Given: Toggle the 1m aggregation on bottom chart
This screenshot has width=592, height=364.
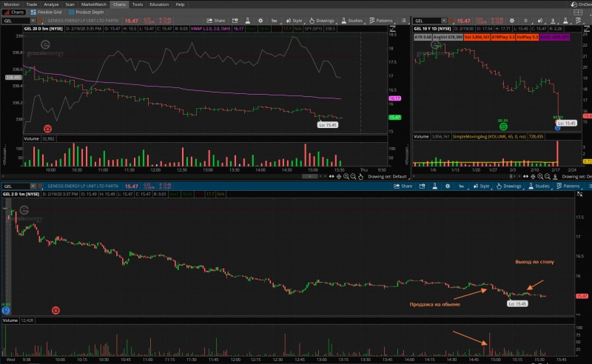Looking at the screenshot, I should point(461,186).
